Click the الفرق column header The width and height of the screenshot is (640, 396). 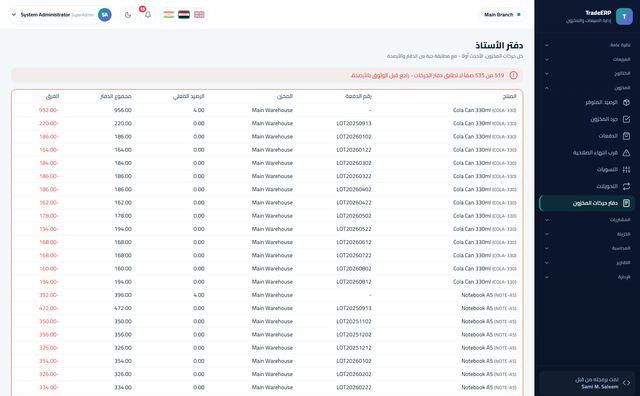52,96
